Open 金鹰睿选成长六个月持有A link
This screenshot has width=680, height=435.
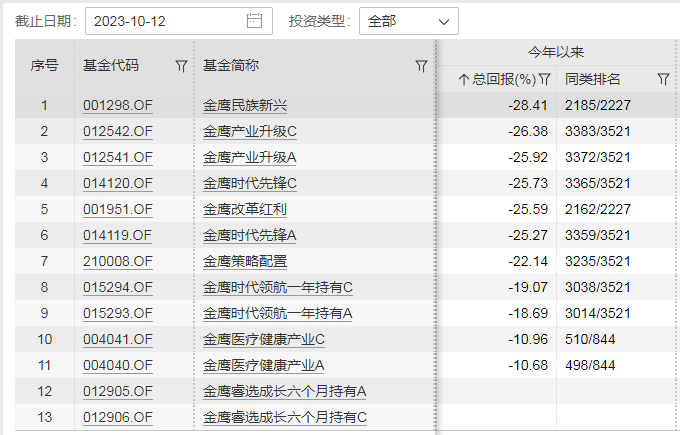click(x=284, y=391)
